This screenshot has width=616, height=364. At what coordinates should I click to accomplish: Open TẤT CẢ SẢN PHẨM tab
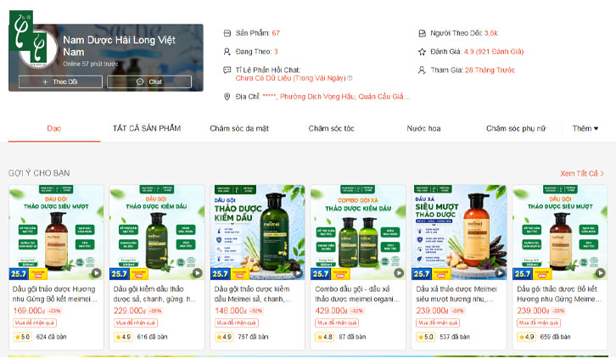tap(147, 128)
